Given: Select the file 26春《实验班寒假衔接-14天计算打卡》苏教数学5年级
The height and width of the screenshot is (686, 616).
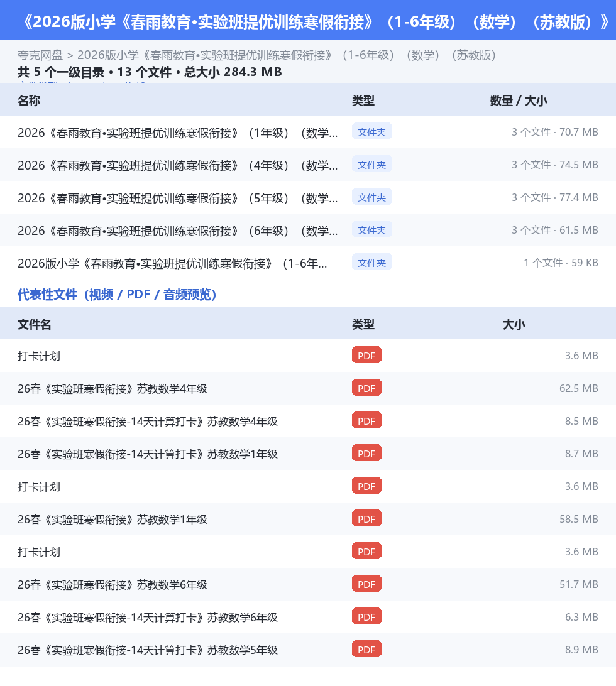Looking at the screenshot, I should click(148, 650).
